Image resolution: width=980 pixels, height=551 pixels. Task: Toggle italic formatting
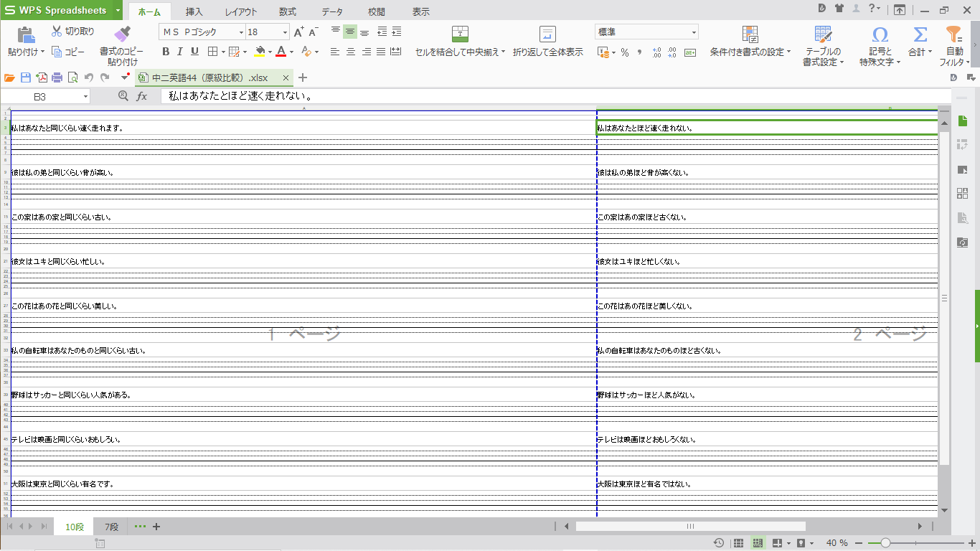(180, 52)
